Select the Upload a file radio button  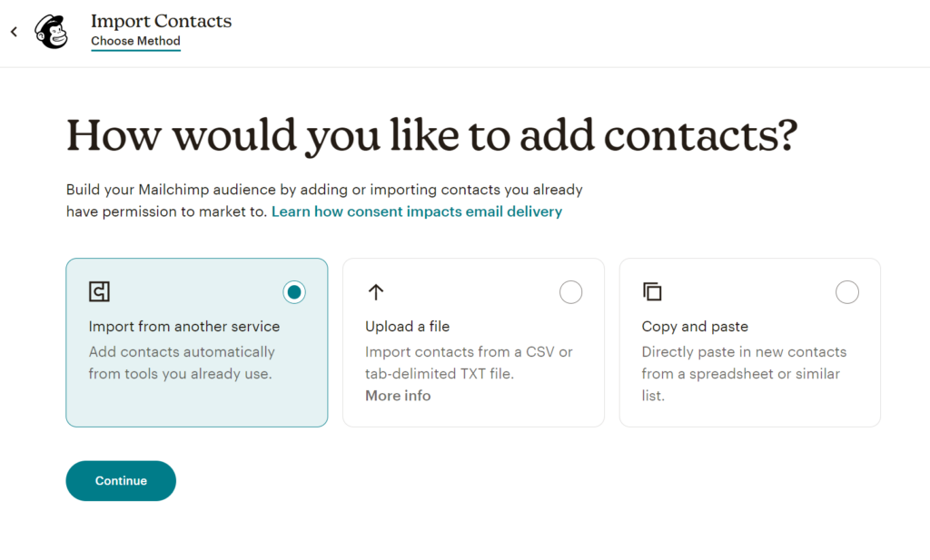pyautogui.click(x=570, y=292)
